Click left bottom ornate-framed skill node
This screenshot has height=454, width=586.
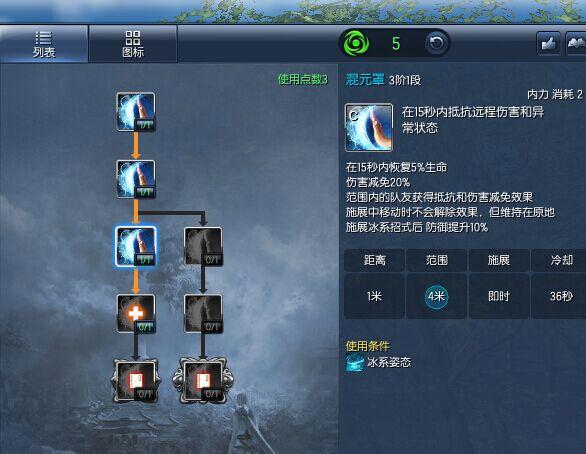[136, 381]
